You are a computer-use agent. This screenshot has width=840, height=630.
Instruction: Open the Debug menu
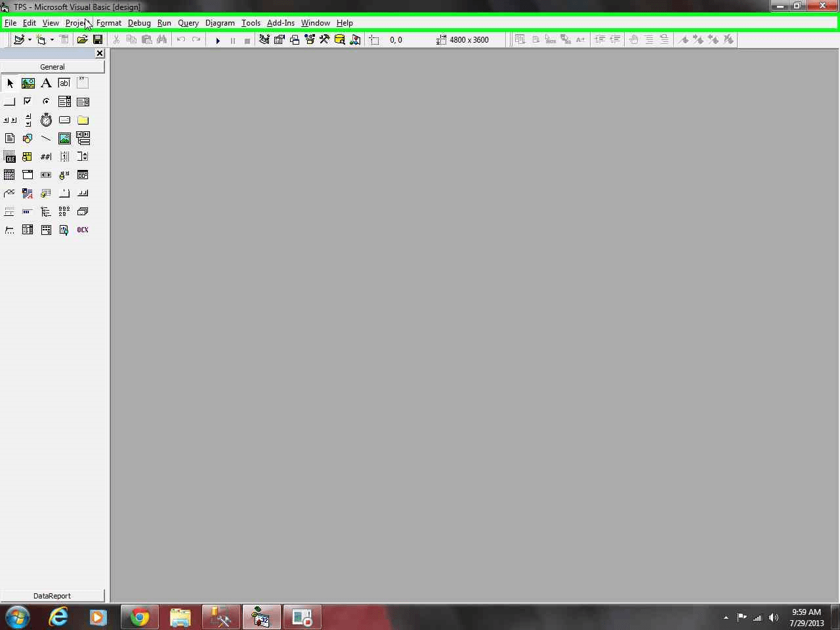[x=139, y=23]
